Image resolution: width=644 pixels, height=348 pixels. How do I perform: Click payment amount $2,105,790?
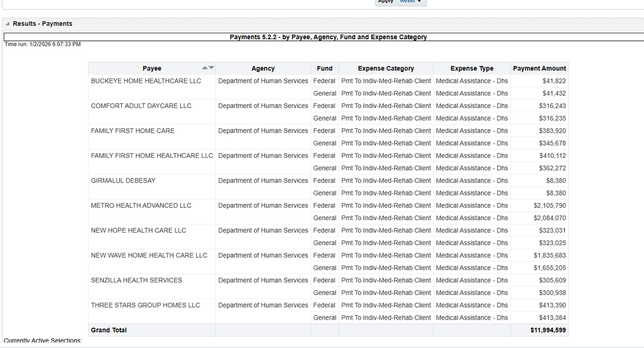550,205
